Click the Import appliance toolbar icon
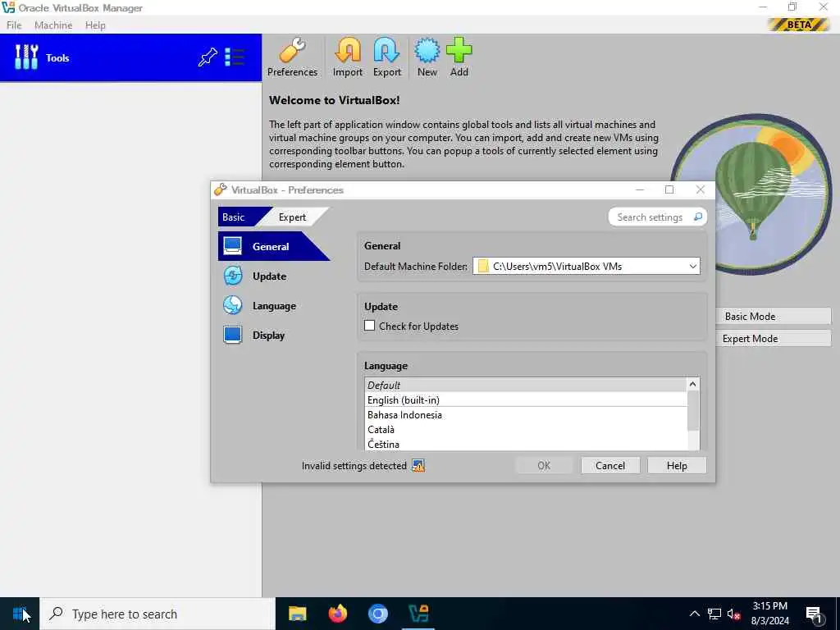 tap(348, 58)
